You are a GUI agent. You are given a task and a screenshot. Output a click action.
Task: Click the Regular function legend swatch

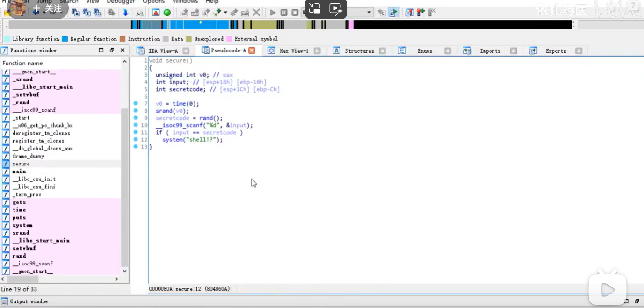click(65, 39)
